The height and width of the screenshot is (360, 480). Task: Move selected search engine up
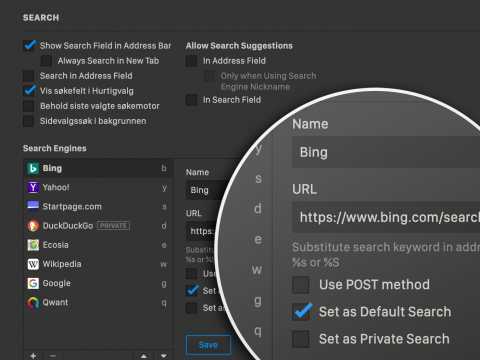(x=144, y=355)
